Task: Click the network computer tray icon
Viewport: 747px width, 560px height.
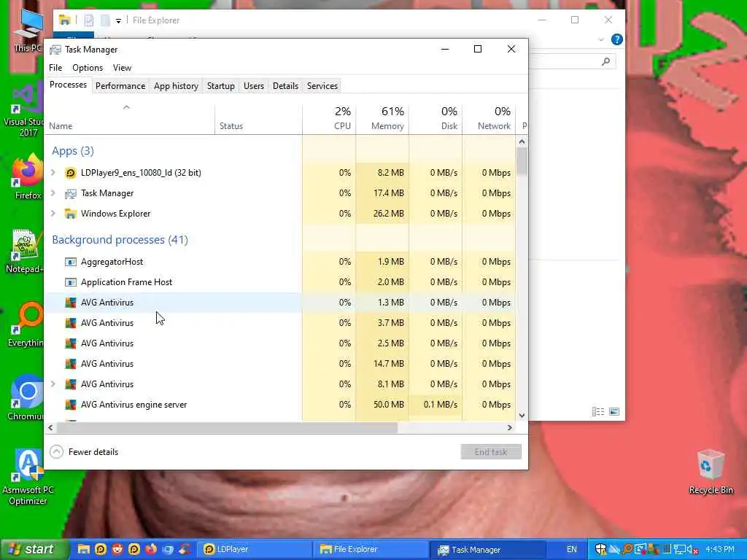Action: click(679, 550)
